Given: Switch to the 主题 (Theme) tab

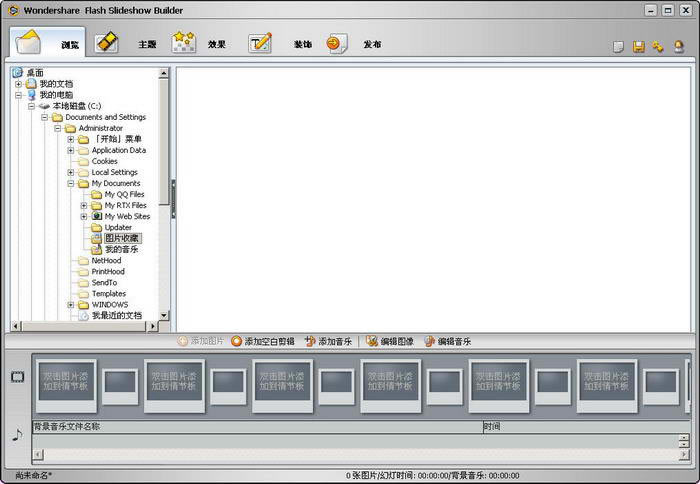Looking at the screenshot, I should (x=125, y=43).
